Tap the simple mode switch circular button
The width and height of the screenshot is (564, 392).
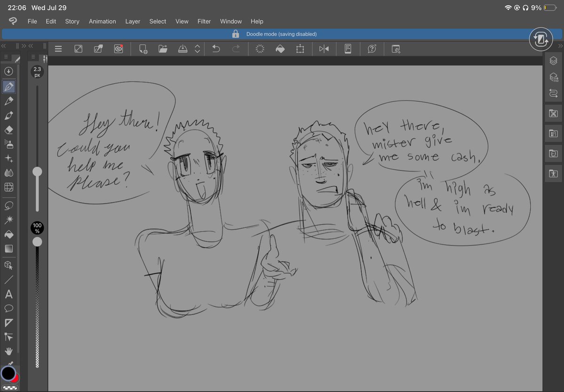click(541, 39)
